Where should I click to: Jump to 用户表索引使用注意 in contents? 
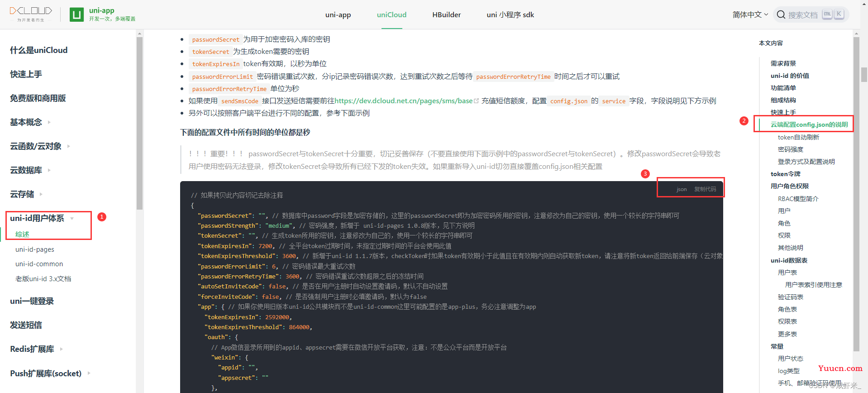click(x=814, y=285)
